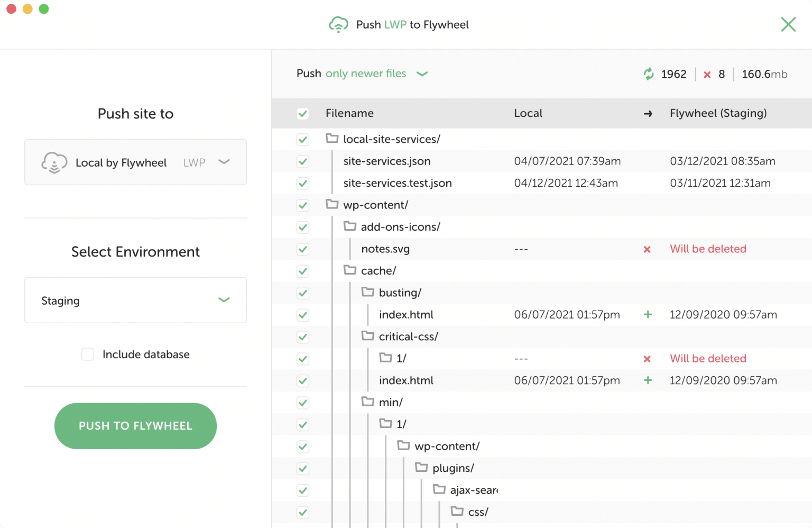Click the Local by Flywheel cloud icon
Screen dimensions: 812x528
pyautogui.click(x=54, y=163)
